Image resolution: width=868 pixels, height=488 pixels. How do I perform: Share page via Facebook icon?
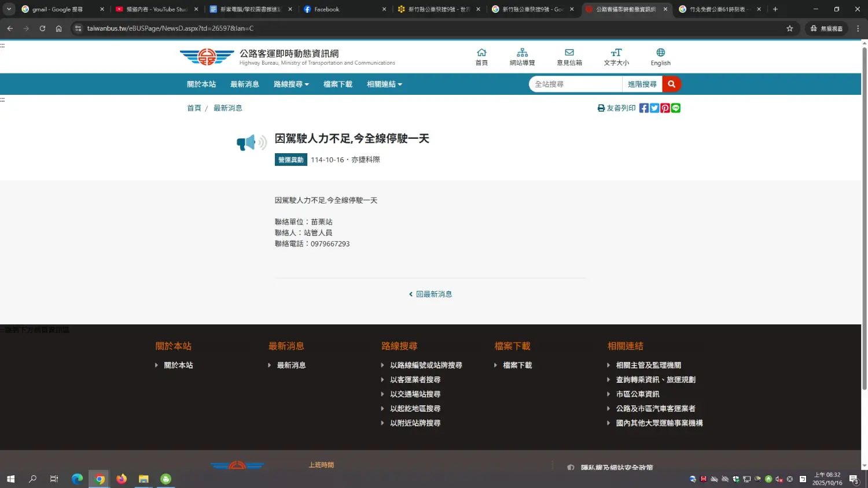tap(643, 108)
